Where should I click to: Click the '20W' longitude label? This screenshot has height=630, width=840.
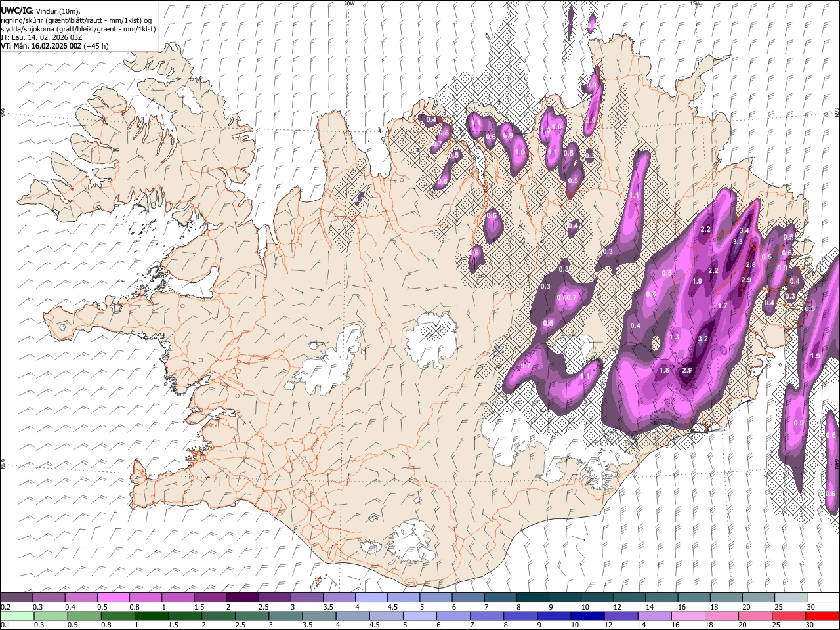349,3
